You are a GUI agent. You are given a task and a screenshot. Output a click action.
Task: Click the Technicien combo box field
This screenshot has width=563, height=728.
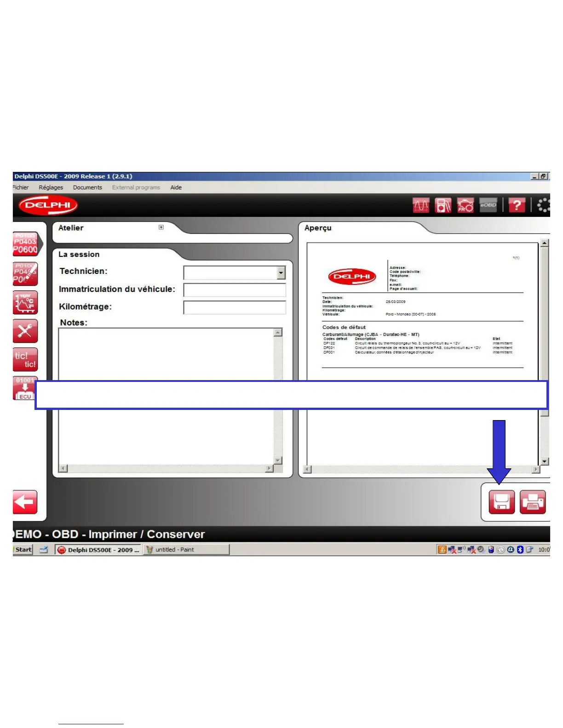pyautogui.click(x=235, y=273)
